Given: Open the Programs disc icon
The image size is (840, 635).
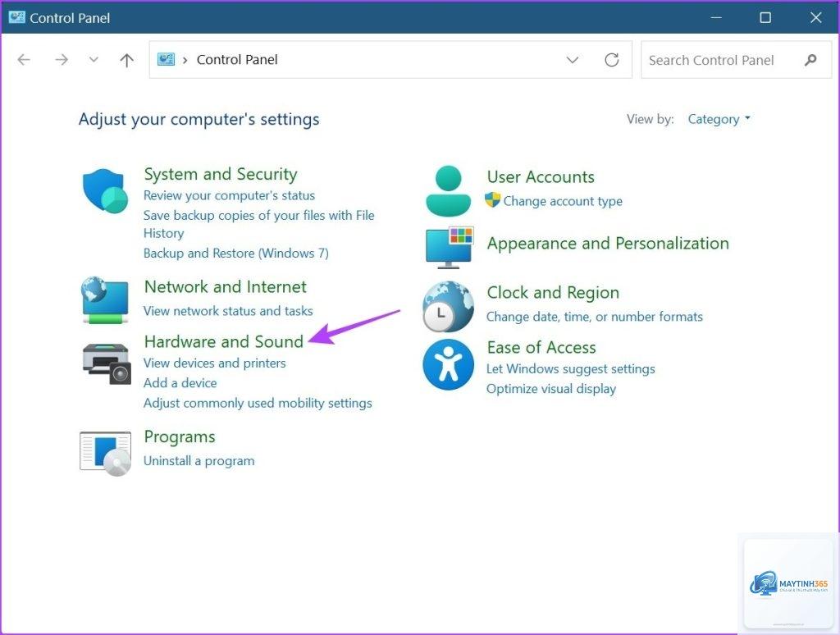Looking at the screenshot, I should pos(106,454).
